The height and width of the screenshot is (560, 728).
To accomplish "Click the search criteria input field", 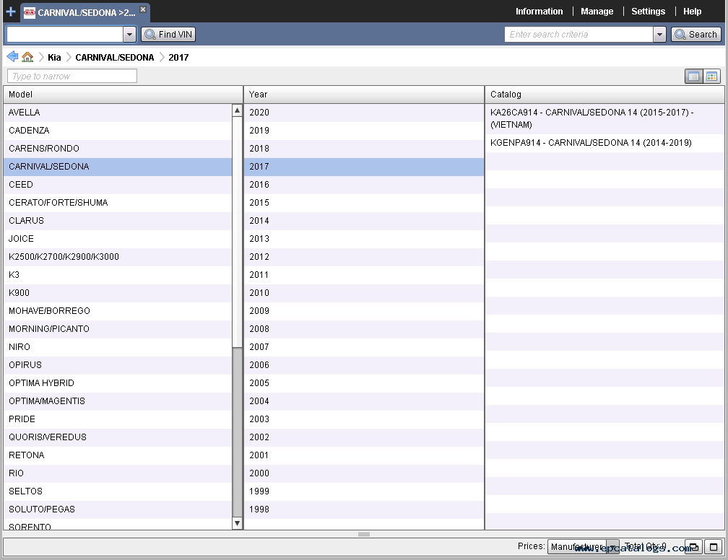I will coord(578,35).
